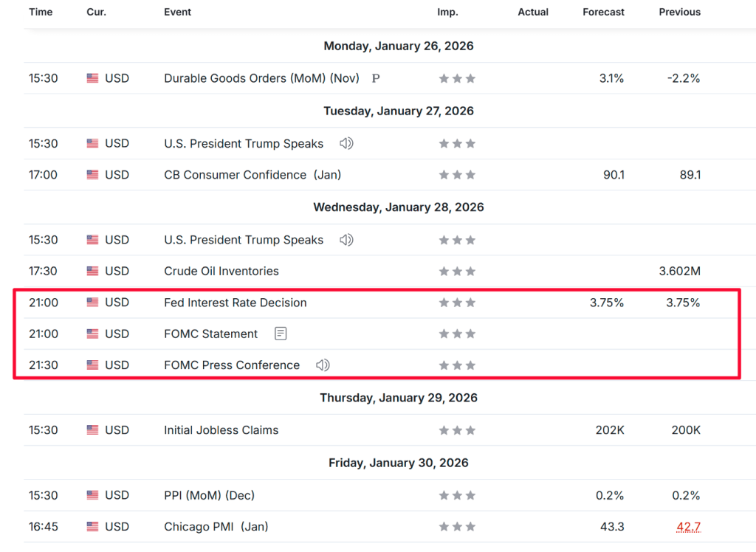This screenshot has width=756, height=552.
Task: Click the Event column header
Action: [177, 12]
